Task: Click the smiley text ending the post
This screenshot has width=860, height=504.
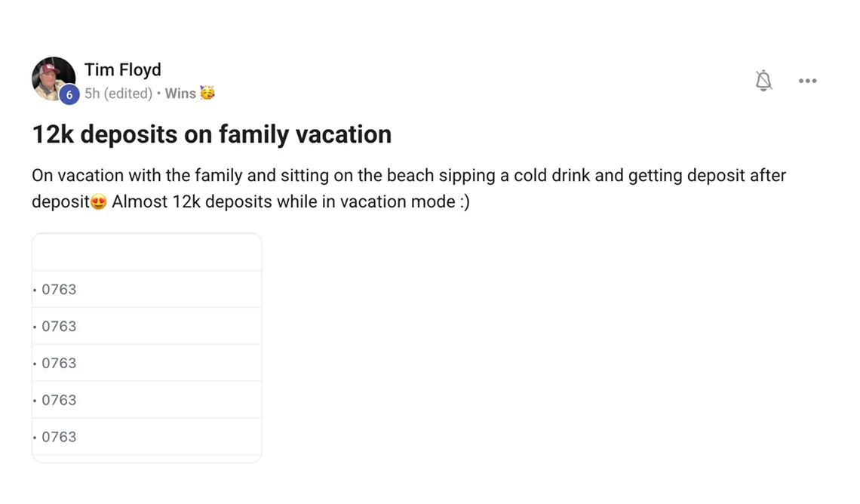Action: click(464, 202)
